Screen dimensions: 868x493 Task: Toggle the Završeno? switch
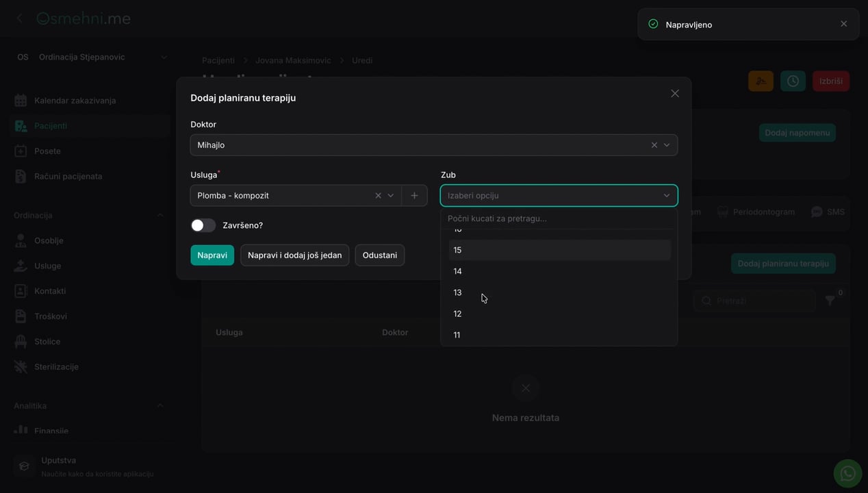[x=203, y=225]
